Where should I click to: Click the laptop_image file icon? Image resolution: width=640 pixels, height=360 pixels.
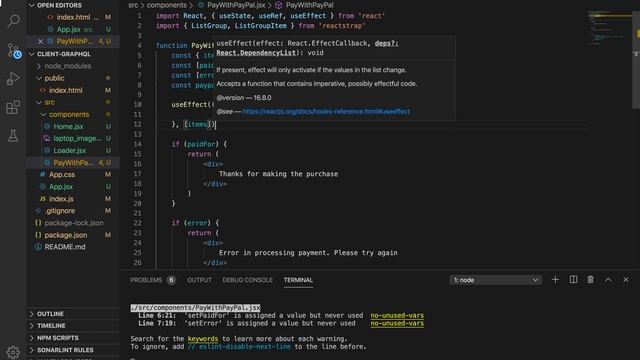47,138
